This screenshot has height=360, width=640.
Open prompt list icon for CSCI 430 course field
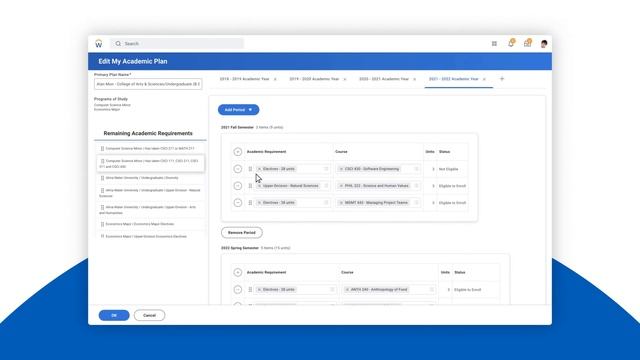tap(416, 169)
